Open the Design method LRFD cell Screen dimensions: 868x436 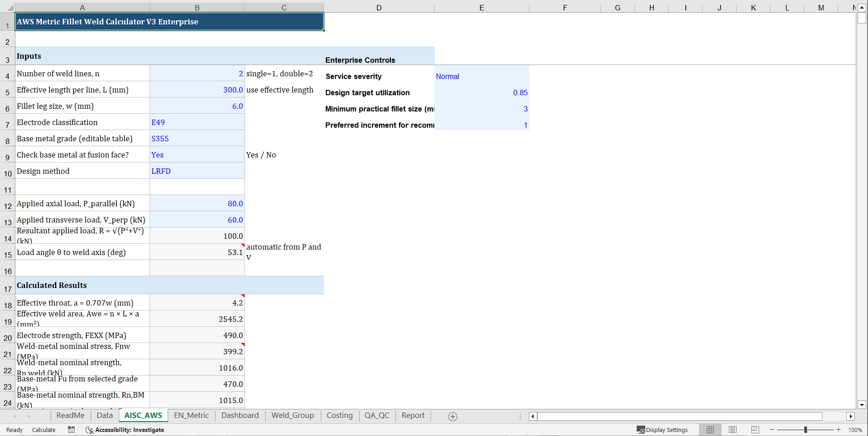coord(197,171)
